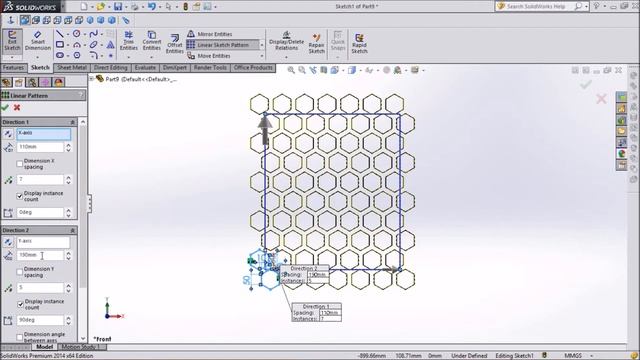Select the Rapid Sketch tool

pyautogui.click(x=359, y=44)
